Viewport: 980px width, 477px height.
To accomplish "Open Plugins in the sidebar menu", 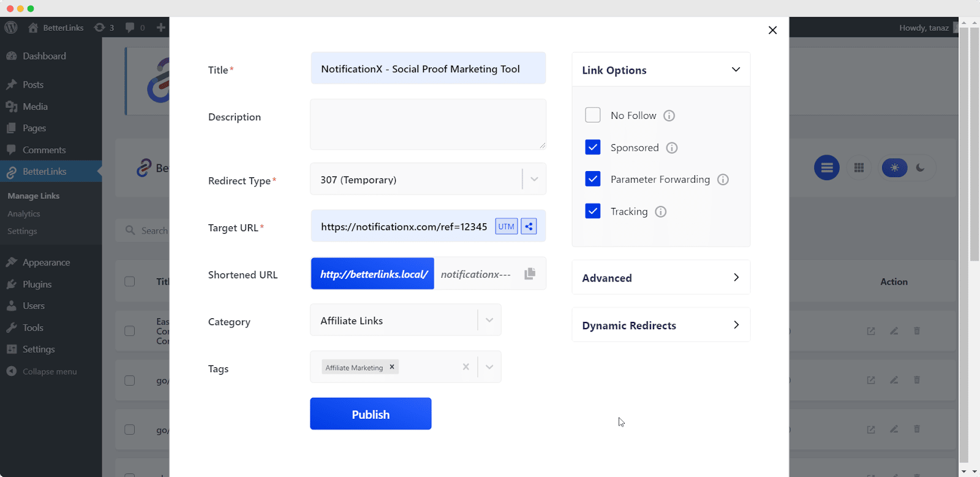I will [x=37, y=284].
